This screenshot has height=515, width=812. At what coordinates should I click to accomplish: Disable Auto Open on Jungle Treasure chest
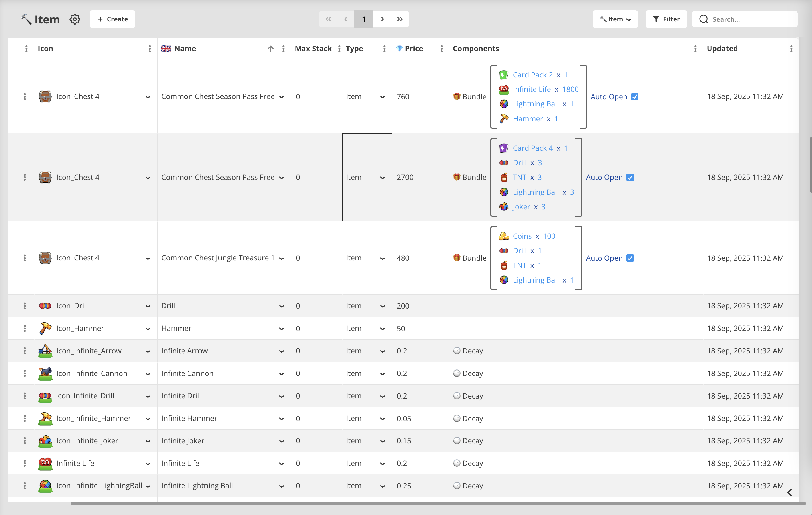630,258
